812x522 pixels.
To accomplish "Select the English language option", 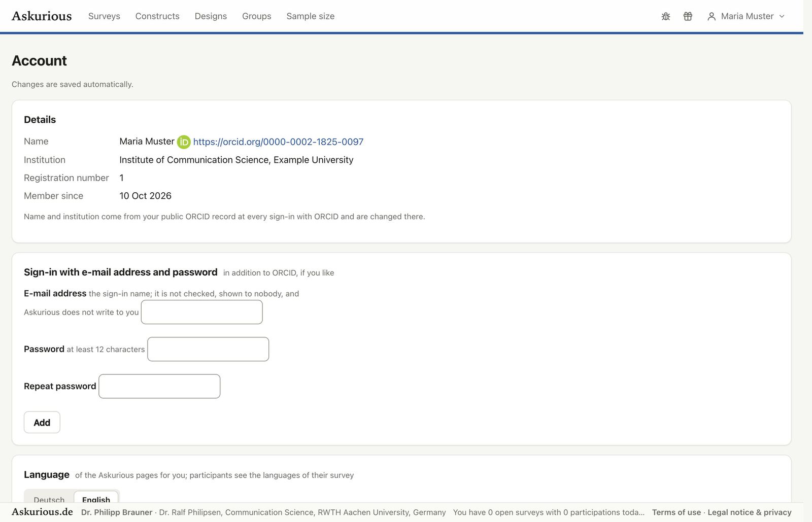I will [x=96, y=499].
